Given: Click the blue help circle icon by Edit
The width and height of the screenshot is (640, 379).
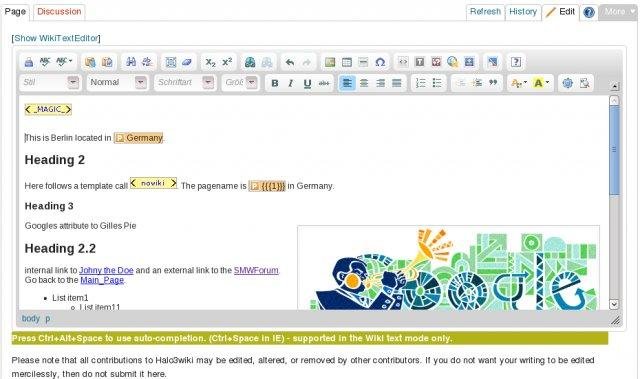Looking at the screenshot, I should (x=589, y=12).
